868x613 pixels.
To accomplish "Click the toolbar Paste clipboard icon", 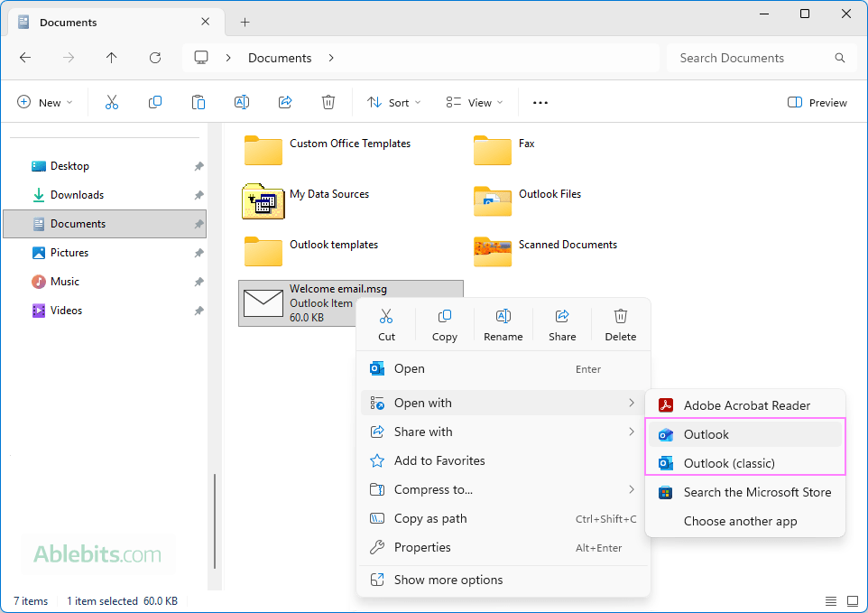I will pos(199,103).
